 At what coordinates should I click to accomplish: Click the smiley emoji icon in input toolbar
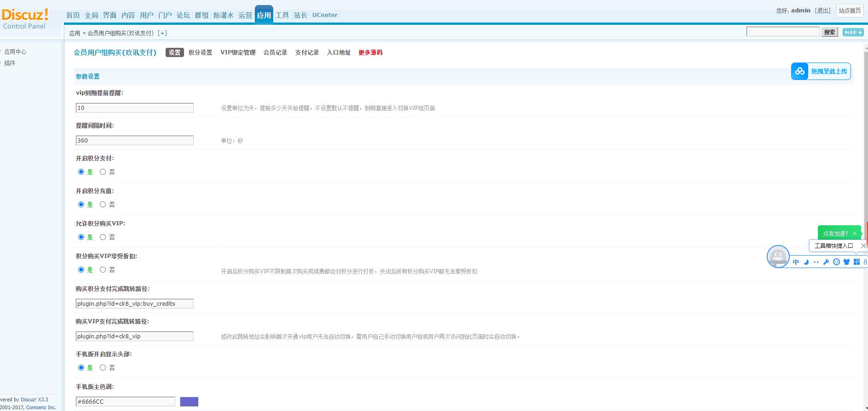click(x=836, y=262)
